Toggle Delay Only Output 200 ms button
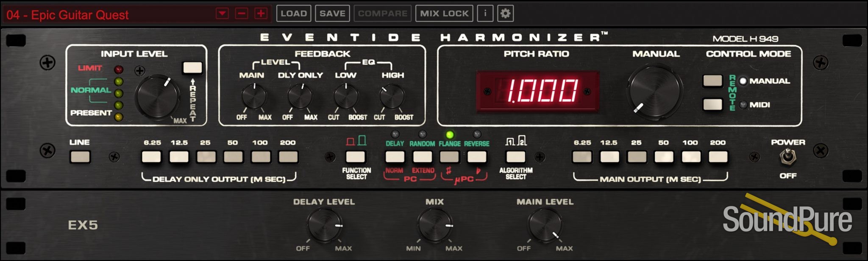The height and width of the screenshot is (261, 868). click(288, 157)
